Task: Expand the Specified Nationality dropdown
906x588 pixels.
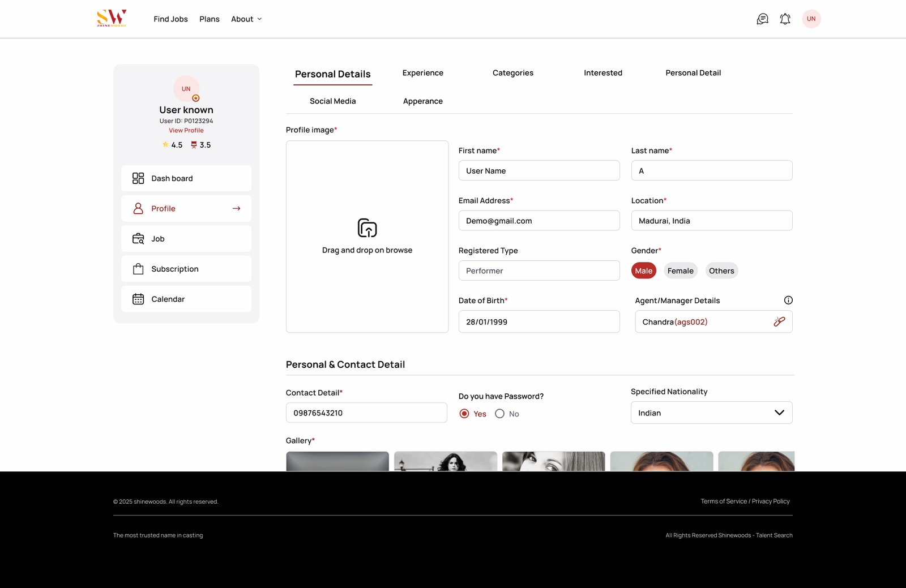Action: 711,413
